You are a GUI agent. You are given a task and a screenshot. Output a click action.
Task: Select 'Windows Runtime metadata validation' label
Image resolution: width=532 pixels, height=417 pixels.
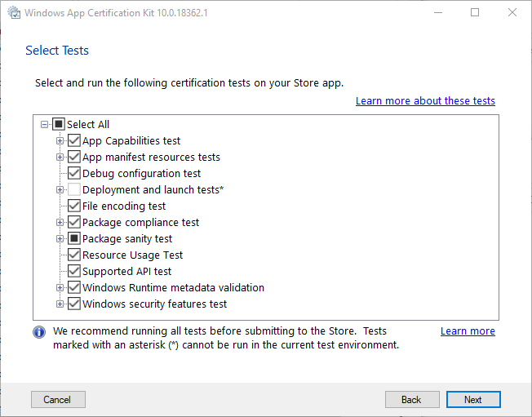[173, 287]
